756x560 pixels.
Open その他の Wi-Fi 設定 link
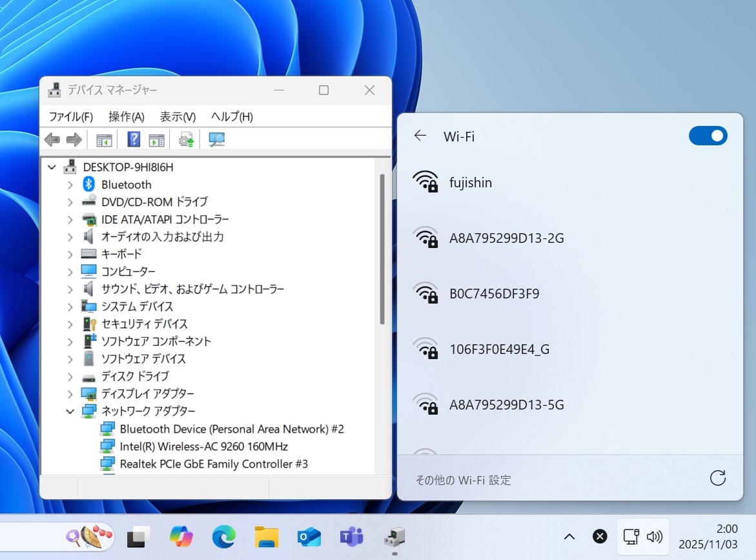(463, 480)
